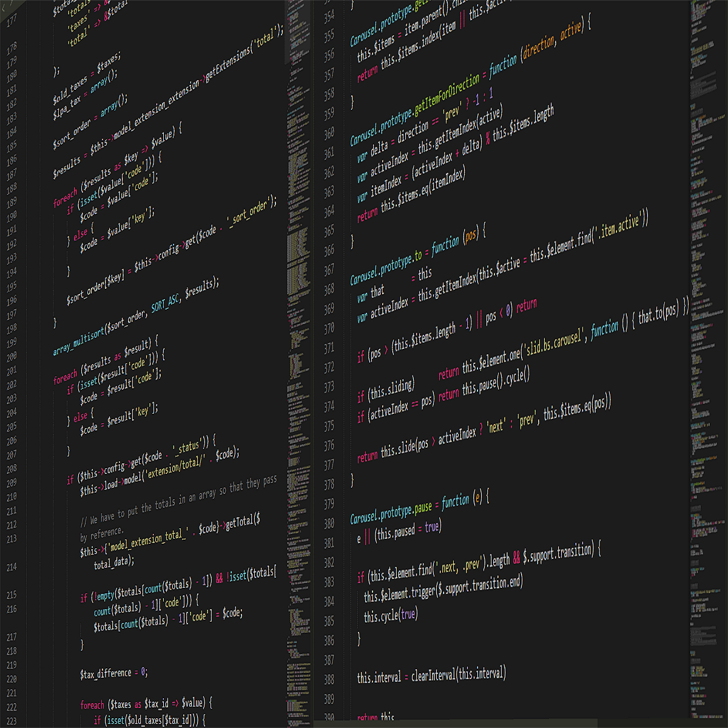Click "if (isset($result['code']))" line
728x728 pixels.
click(115, 372)
